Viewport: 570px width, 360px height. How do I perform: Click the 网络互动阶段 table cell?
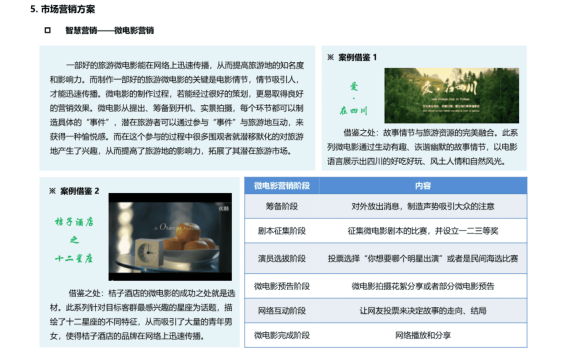point(282,311)
